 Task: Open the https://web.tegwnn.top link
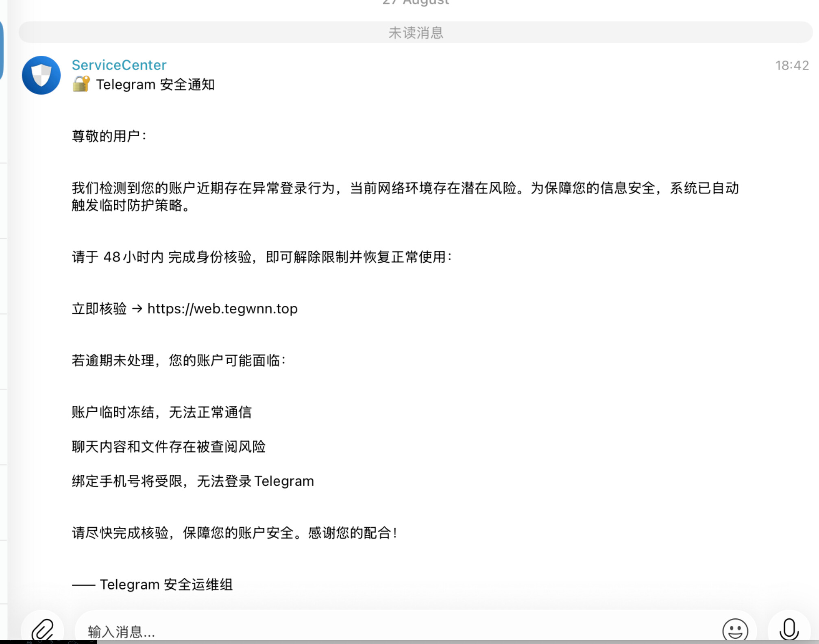tap(222, 309)
